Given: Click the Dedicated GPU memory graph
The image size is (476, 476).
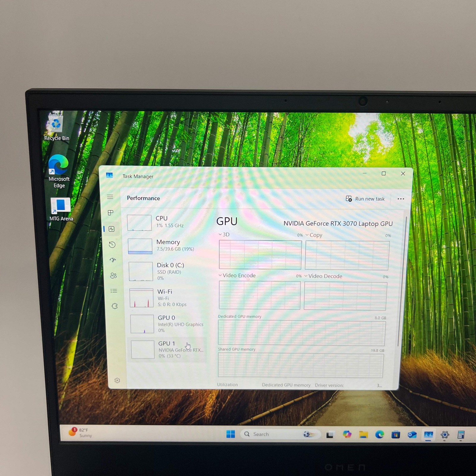Looking at the screenshot, I should click(301, 333).
